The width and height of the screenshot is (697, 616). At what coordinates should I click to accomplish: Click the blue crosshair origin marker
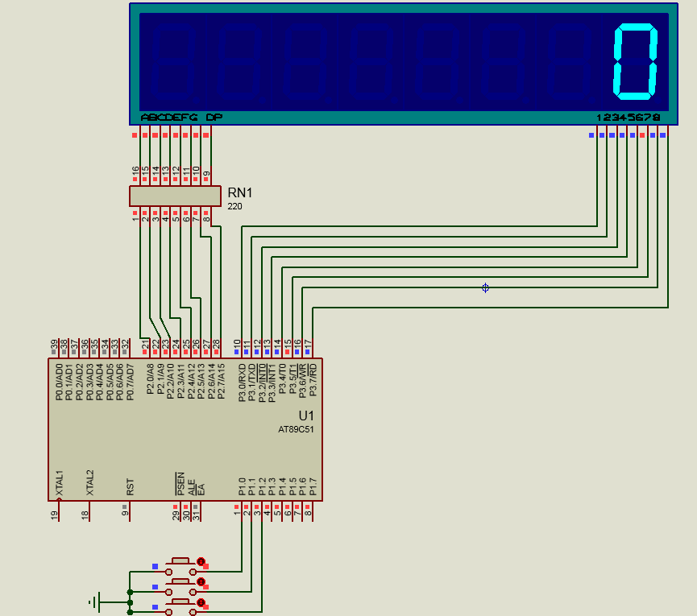[x=485, y=287]
